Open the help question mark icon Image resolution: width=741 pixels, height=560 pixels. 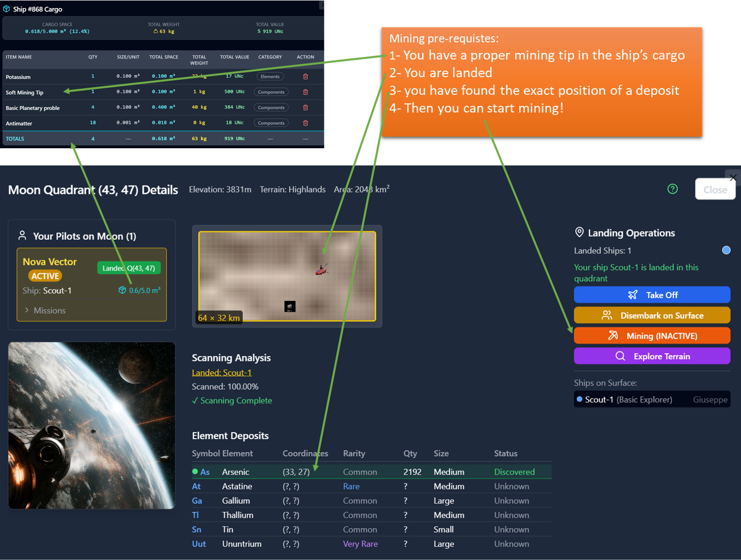point(672,188)
